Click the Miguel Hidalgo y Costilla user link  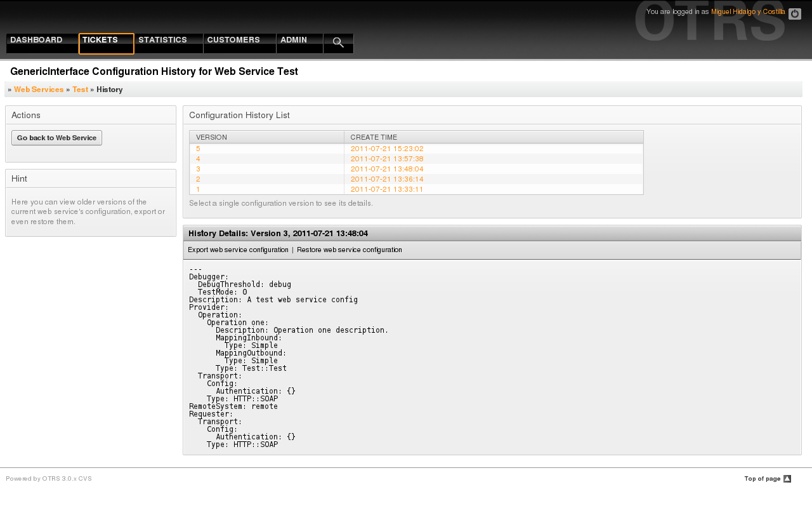coord(748,12)
